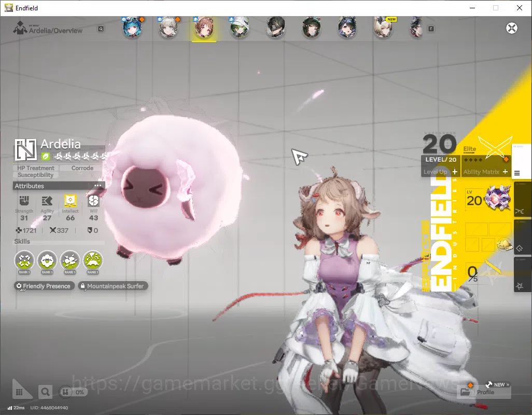This screenshot has width=532, height=415.
Task: Open the Profile folder button
Action: click(x=484, y=392)
